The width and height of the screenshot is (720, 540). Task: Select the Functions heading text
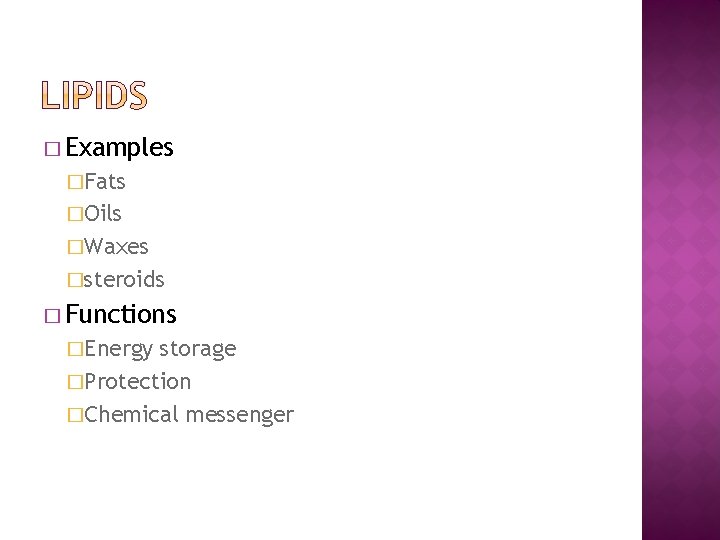point(121,315)
